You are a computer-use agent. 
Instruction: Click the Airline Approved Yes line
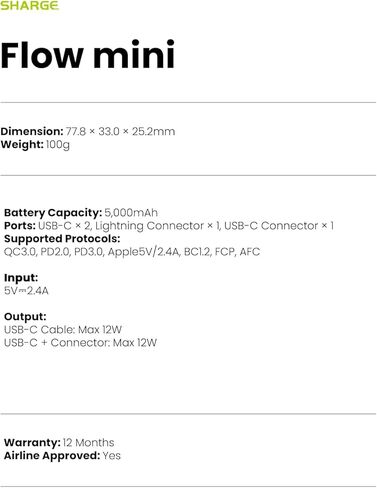point(62,456)
